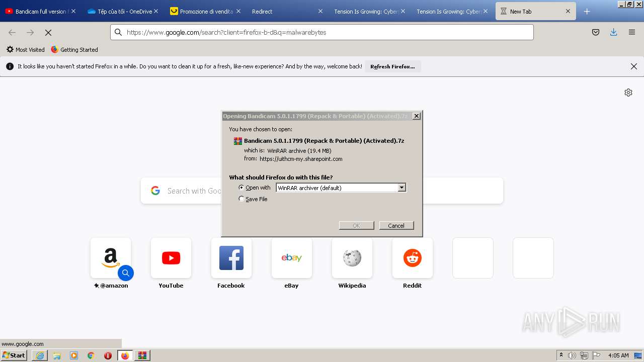Select the Open with radio option
The height and width of the screenshot is (362, 644).
(x=242, y=188)
